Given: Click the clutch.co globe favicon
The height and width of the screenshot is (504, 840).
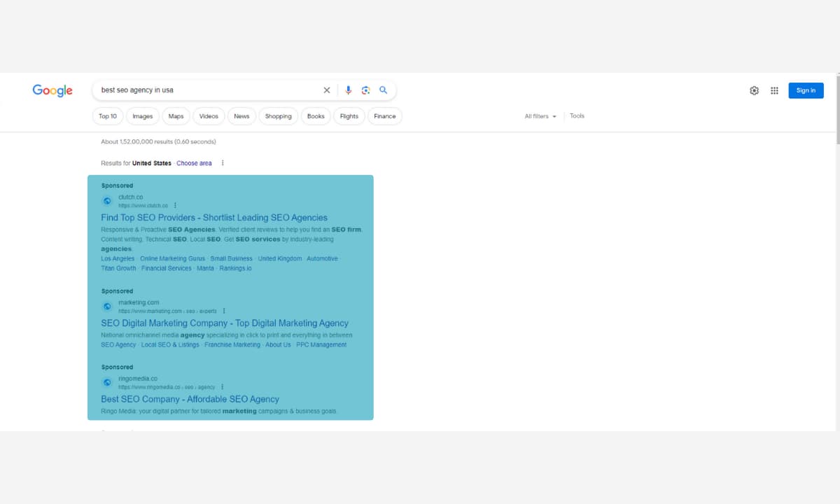Looking at the screenshot, I should point(107,201).
